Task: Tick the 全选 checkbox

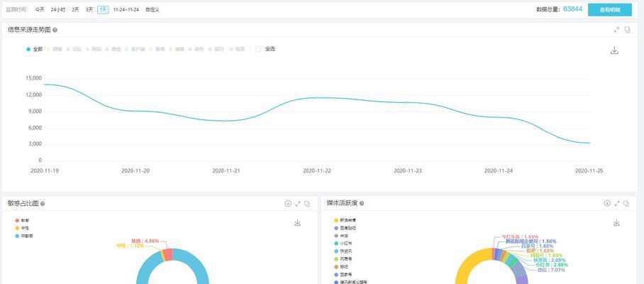Action: coord(258,49)
